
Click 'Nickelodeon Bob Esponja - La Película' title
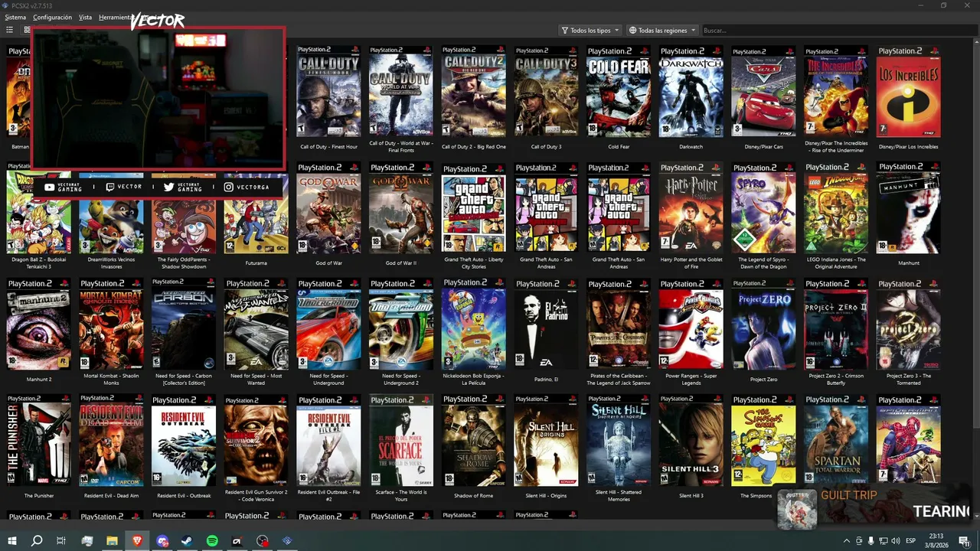[x=474, y=380]
